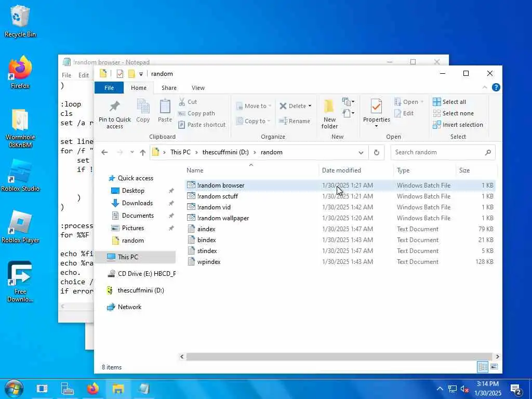Open the Delete dropdown arrow

(x=310, y=106)
